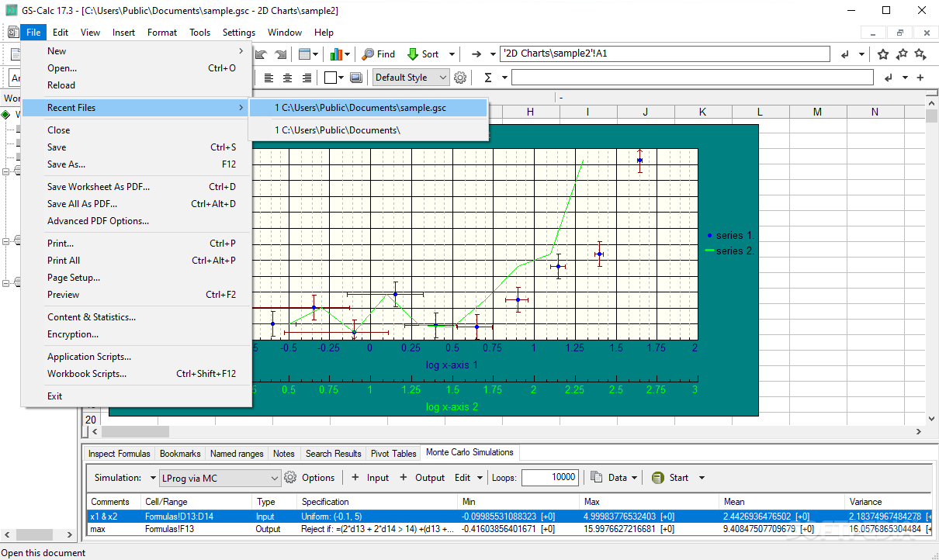939x560 pixels.
Task: Add simulation Output
Action: (422, 478)
